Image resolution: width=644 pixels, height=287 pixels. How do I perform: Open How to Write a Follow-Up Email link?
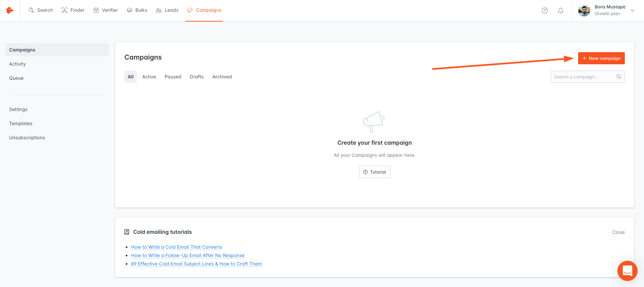click(188, 255)
